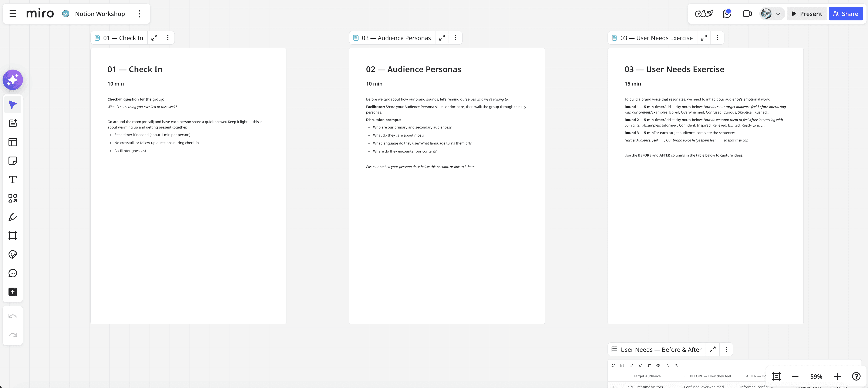Expand the 01 — Check In document
868x388 pixels.
click(x=154, y=38)
